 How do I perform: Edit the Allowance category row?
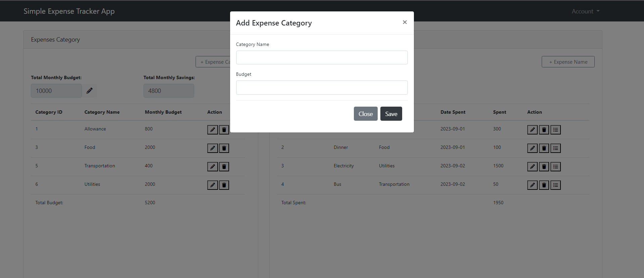click(x=213, y=130)
